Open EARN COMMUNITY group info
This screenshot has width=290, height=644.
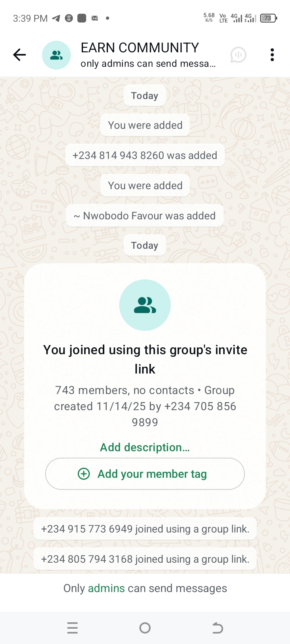[x=140, y=48]
